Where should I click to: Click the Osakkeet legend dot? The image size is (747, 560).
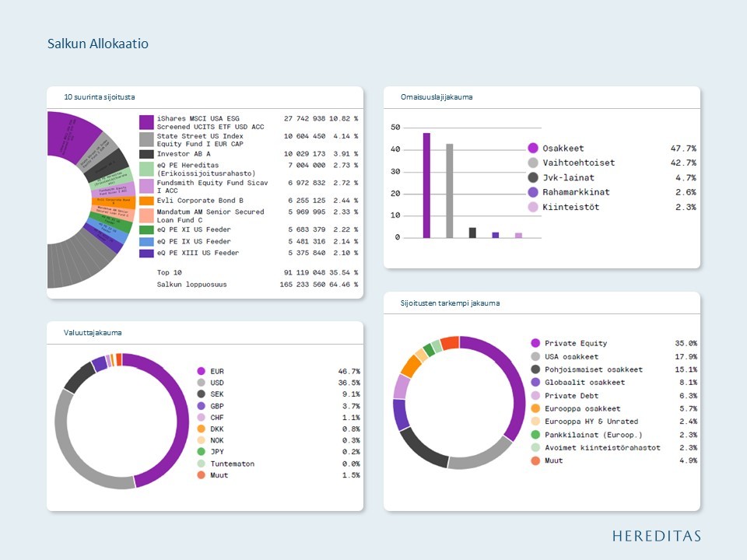tap(533, 148)
